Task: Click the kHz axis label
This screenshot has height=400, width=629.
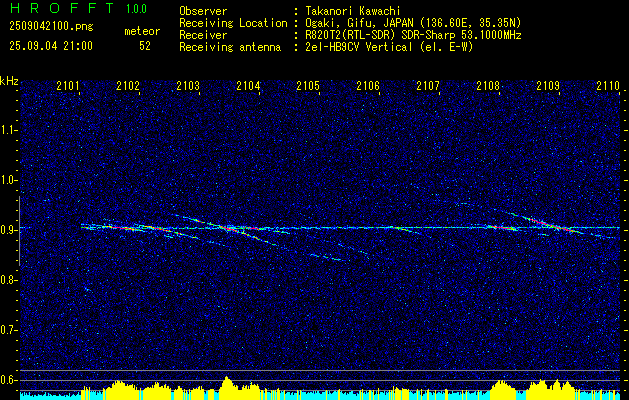Action: point(9,81)
